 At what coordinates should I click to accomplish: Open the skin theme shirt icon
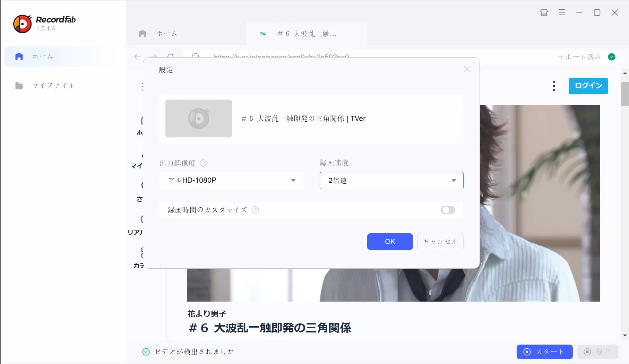tap(544, 13)
